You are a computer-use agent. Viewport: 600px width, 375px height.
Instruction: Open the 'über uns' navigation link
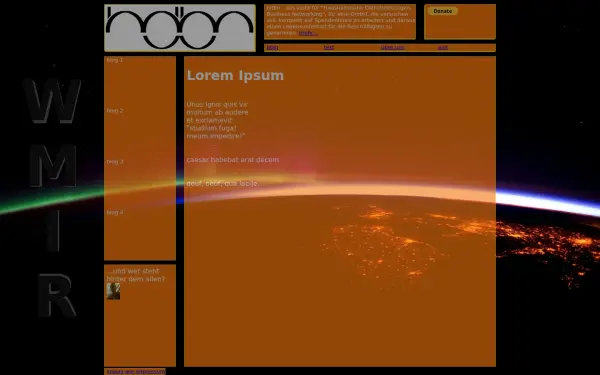tap(392, 47)
